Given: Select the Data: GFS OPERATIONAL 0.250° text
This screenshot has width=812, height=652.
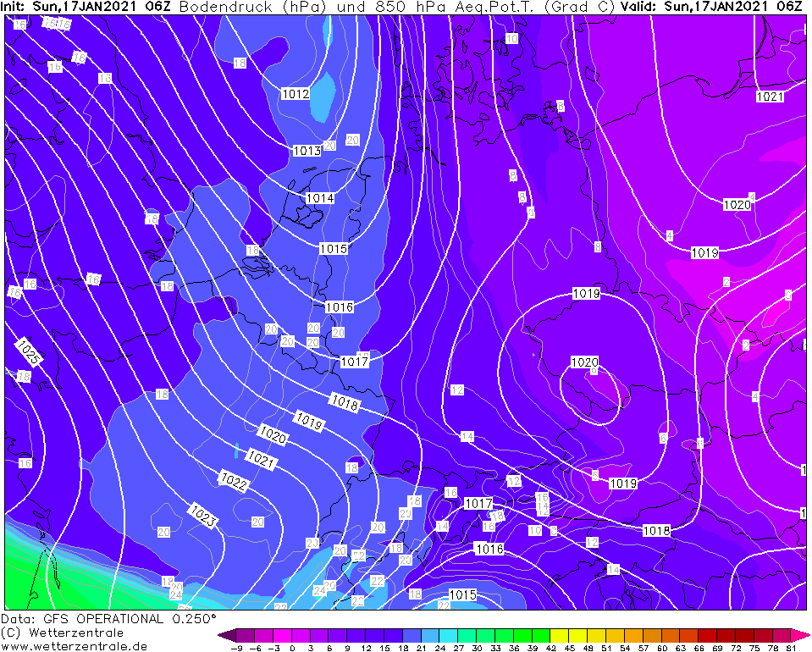Looking at the screenshot, I should click(x=109, y=619).
